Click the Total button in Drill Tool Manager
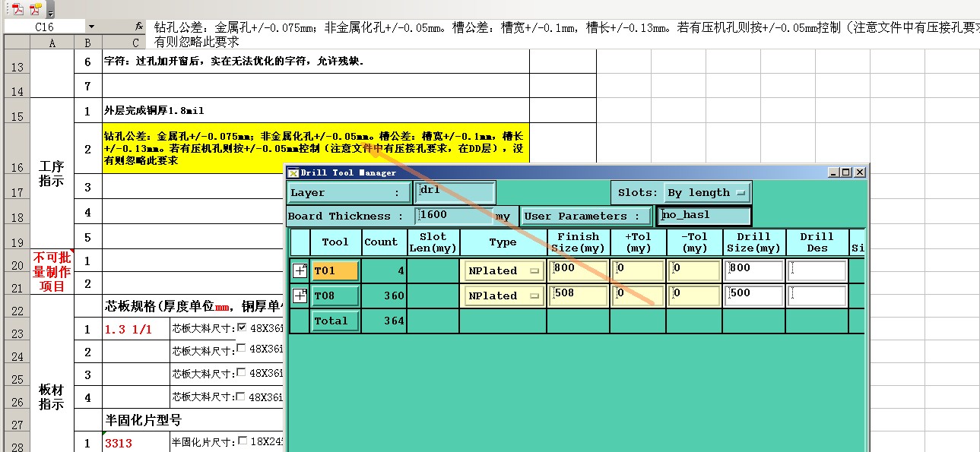Image resolution: width=980 pixels, height=452 pixels. click(x=335, y=321)
